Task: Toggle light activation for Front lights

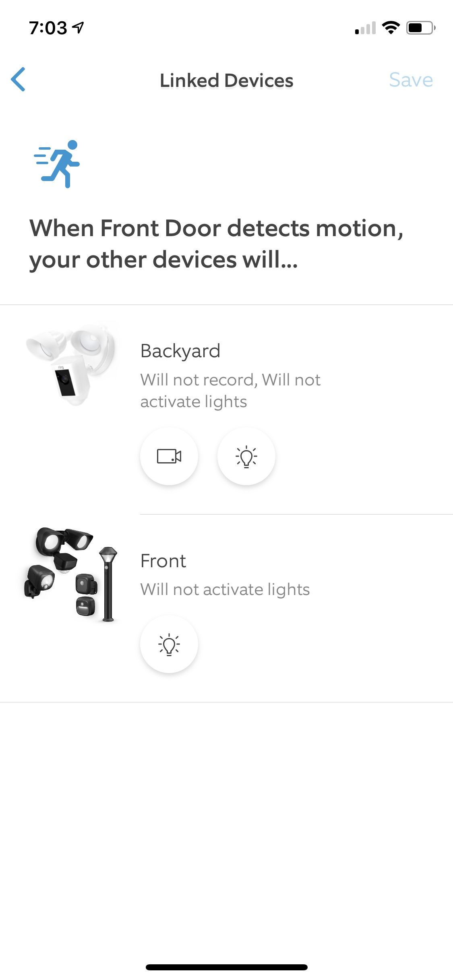Action: 169,644
